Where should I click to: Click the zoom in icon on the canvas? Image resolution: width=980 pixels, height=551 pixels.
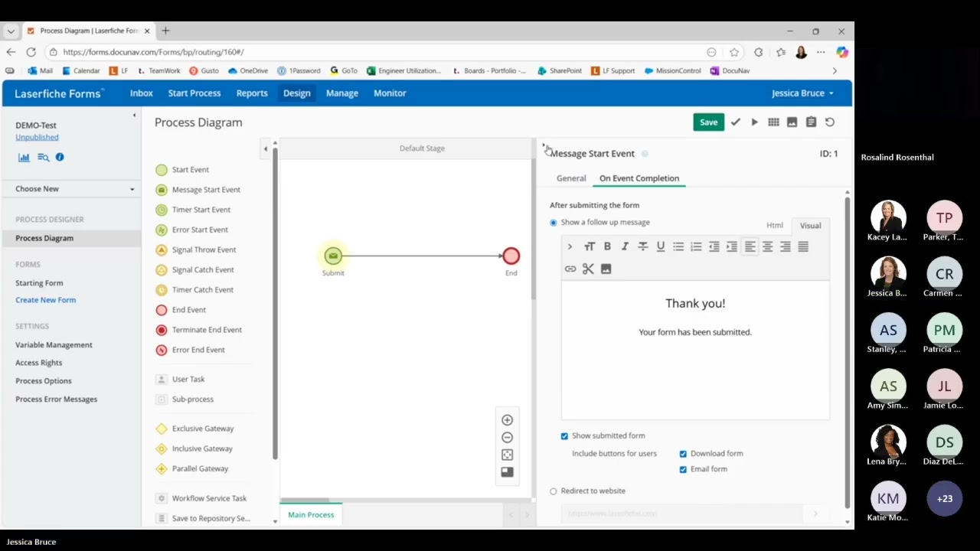tap(507, 420)
